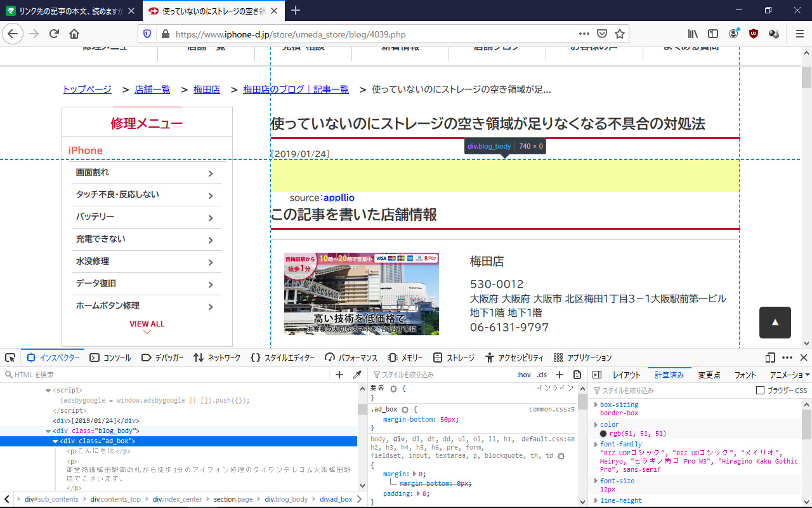Click the eyedropper color picker icon

[x=357, y=375]
